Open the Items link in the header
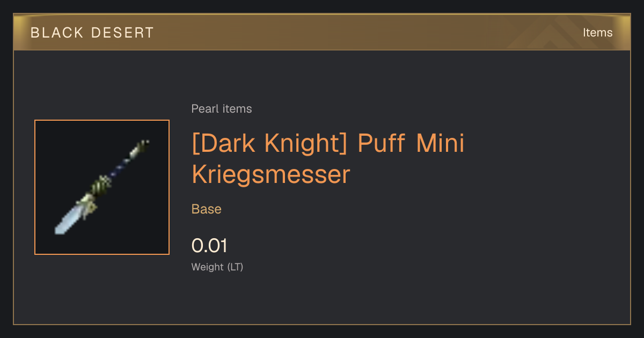644x338 pixels. tap(597, 33)
